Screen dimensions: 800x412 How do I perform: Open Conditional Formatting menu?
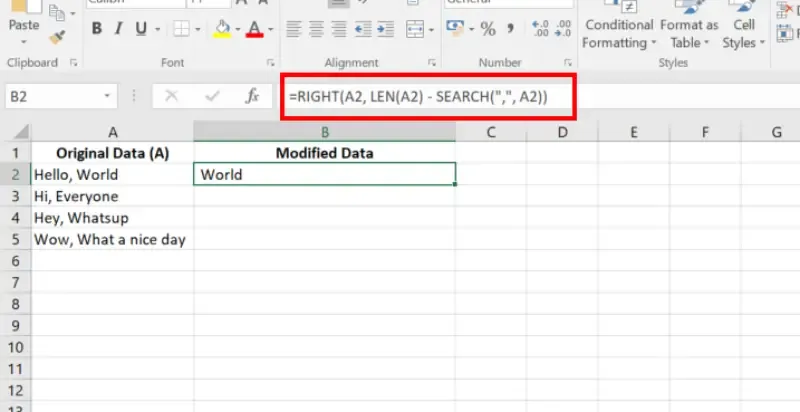(x=619, y=34)
